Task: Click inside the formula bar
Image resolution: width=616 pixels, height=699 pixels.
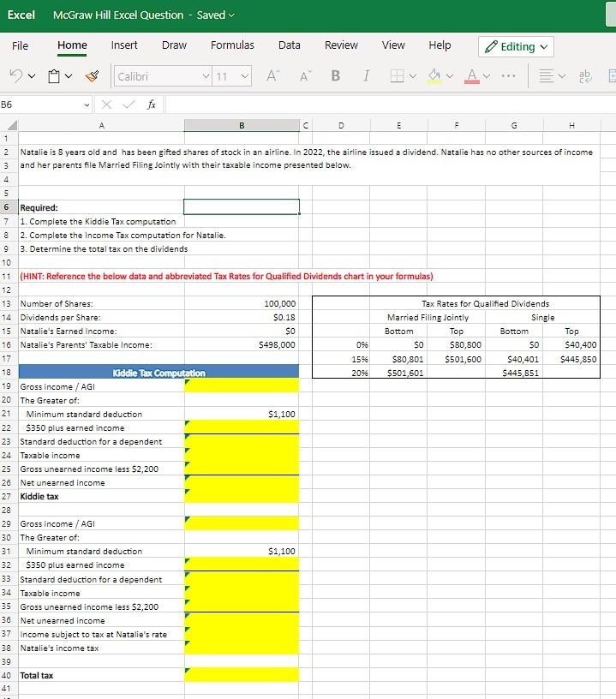Action: (390, 105)
